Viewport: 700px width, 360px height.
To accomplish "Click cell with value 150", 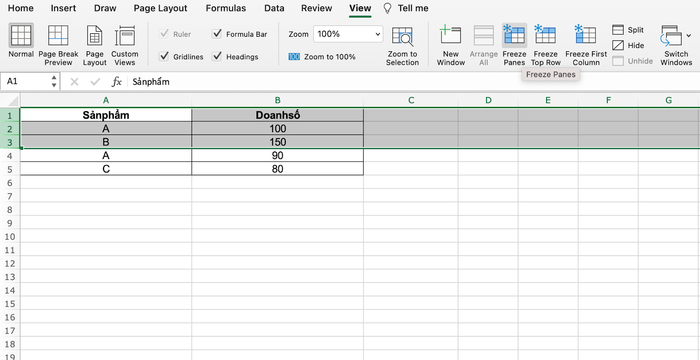I will pyautogui.click(x=278, y=142).
